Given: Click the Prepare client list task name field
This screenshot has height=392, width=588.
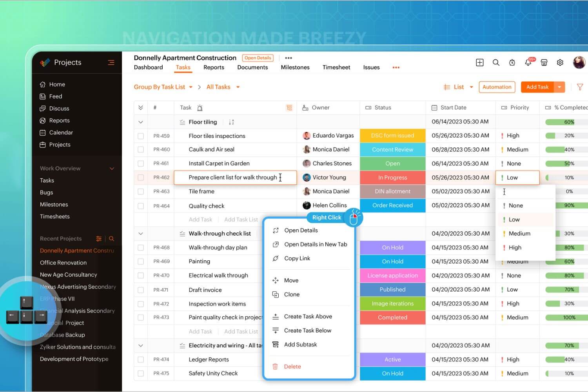Looking at the screenshot, I should tap(235, 178).
